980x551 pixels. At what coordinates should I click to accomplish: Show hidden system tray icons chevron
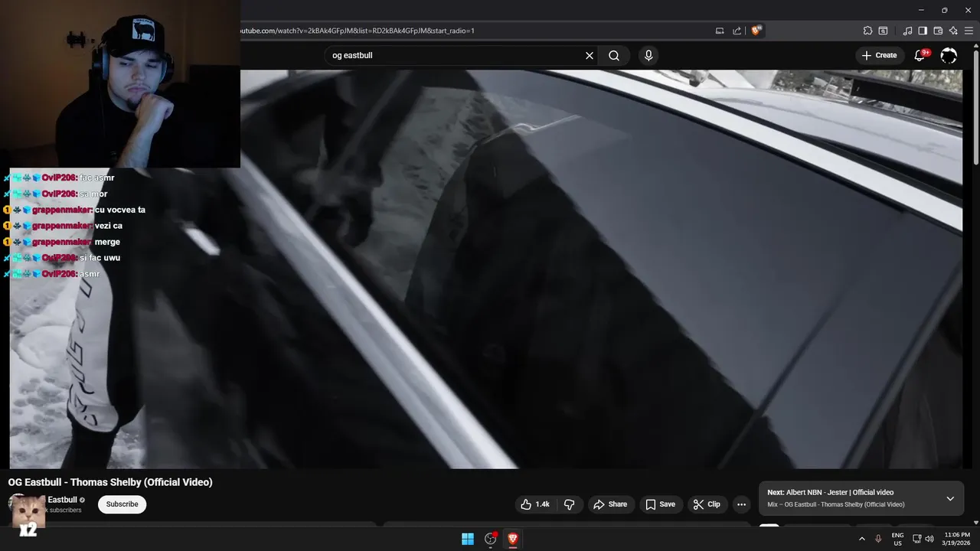[862, 539]
